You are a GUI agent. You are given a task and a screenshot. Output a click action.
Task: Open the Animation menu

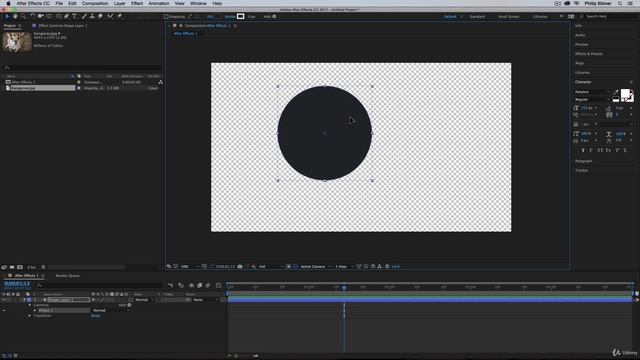tap(159, 3)
